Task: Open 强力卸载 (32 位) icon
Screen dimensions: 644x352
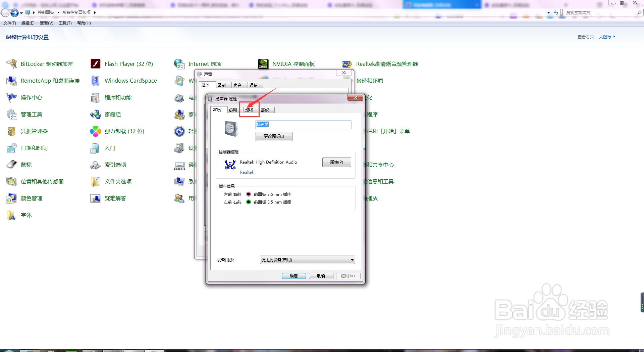Action: 96,131
